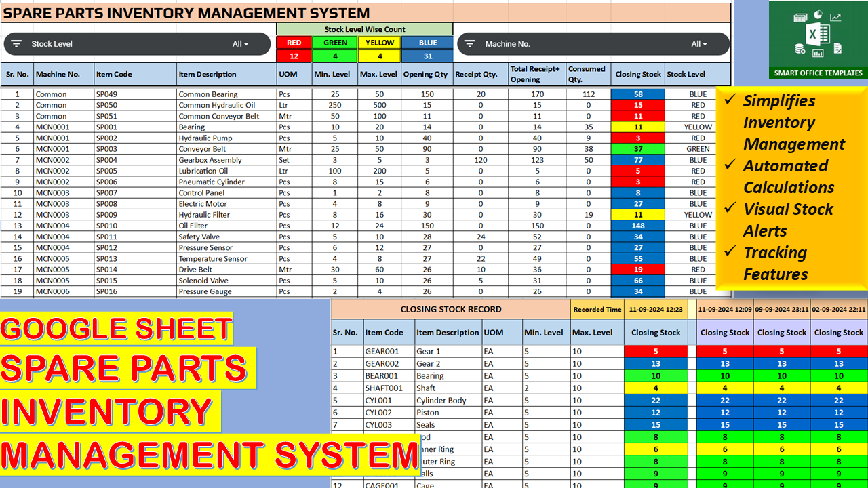
Task: Select the Stock Level Wise Count header
Action: (x=365, y=29)
